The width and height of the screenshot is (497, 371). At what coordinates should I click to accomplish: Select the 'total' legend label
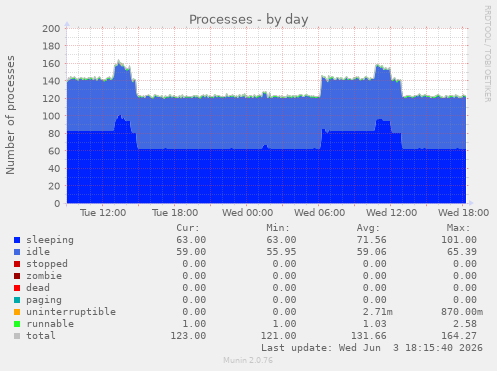41,336
